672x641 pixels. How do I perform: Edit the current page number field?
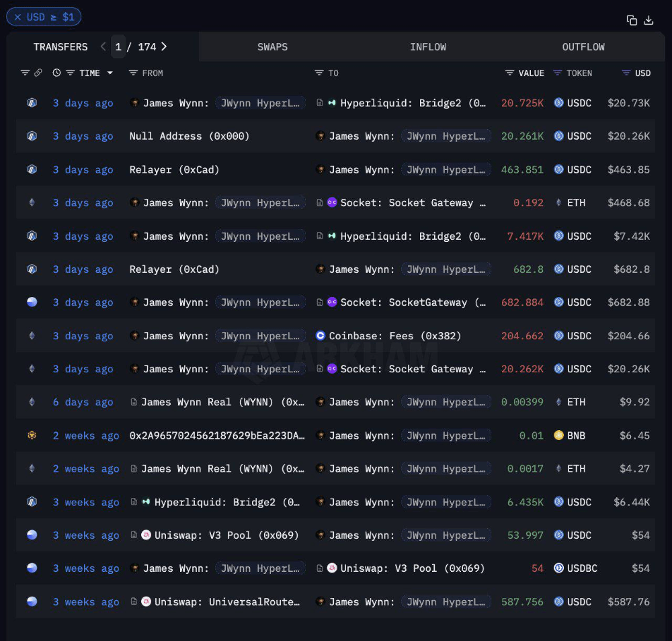pyautogui.click(x=118, y=47)
